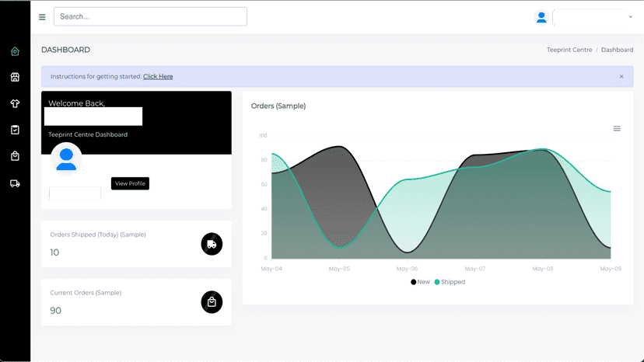Click the Teeprint Centre breadcrumb
644x362 pixels.
pyautogui.click(x=569, y=50)
